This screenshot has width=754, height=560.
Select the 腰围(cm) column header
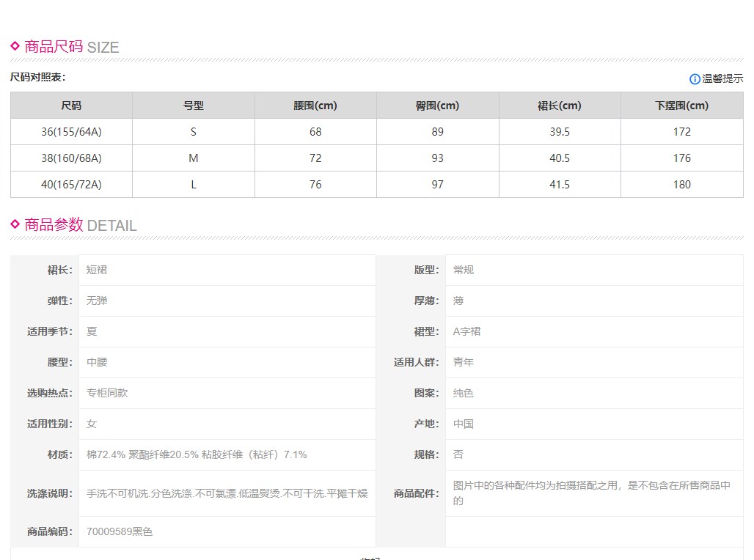[x=315, y=106]
